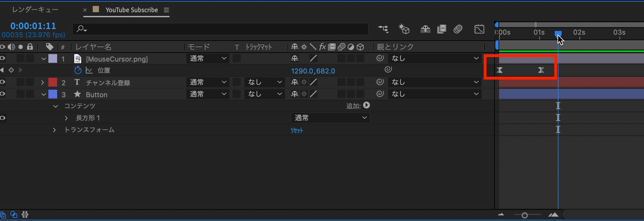This screenshot has width=644, height=221.
Task: Toggle Draft 3D mode icon
Action: (404, 29)
